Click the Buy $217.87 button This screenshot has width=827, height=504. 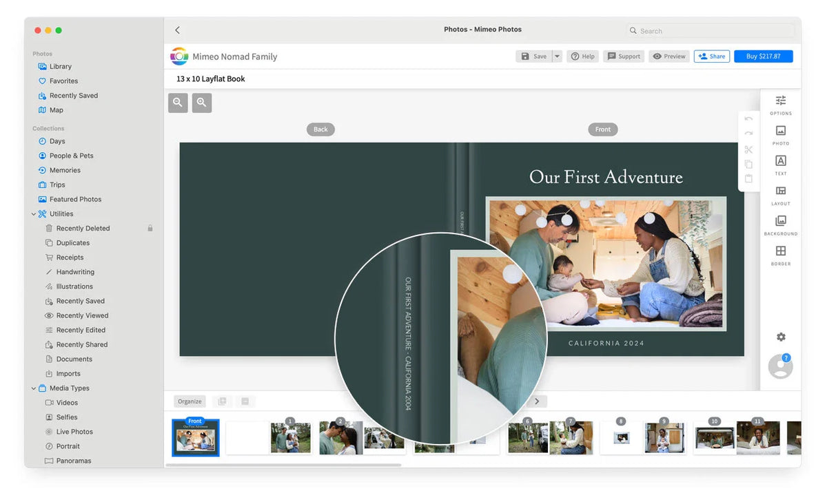coord(763,56)
